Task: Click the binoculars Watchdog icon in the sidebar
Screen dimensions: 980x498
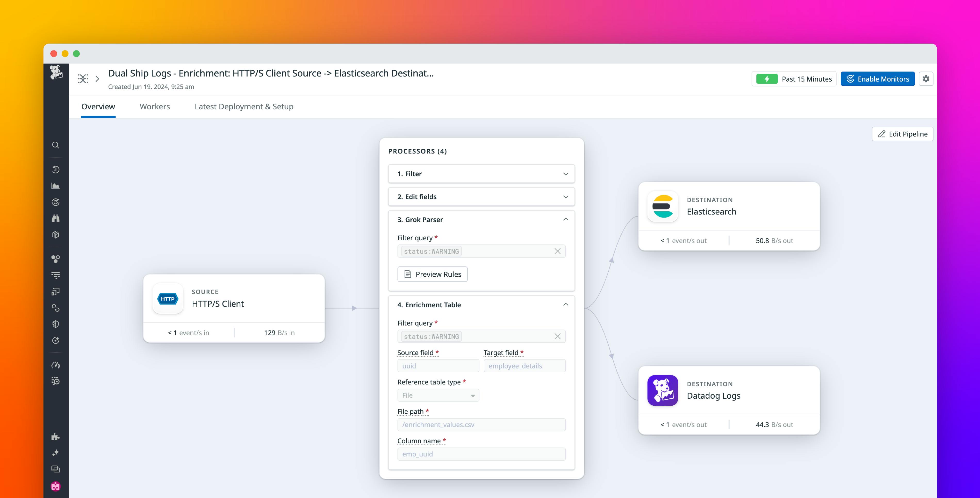Action: coord(55,218)
